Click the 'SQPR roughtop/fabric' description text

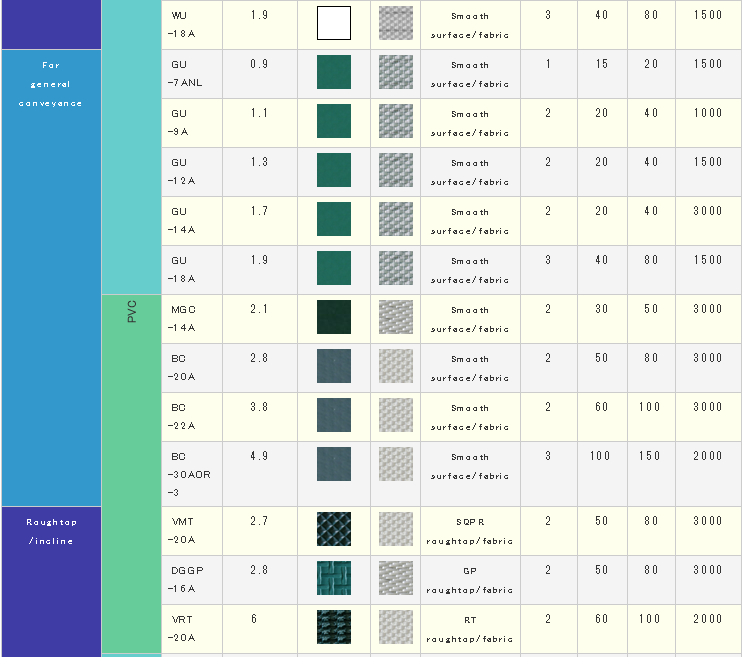[x=469, y=531]
